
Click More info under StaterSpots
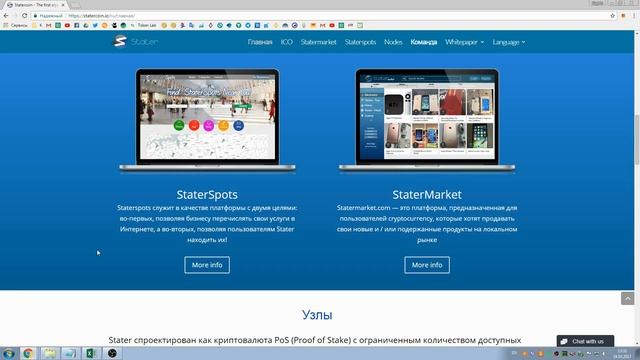click(x=207, y=265)
